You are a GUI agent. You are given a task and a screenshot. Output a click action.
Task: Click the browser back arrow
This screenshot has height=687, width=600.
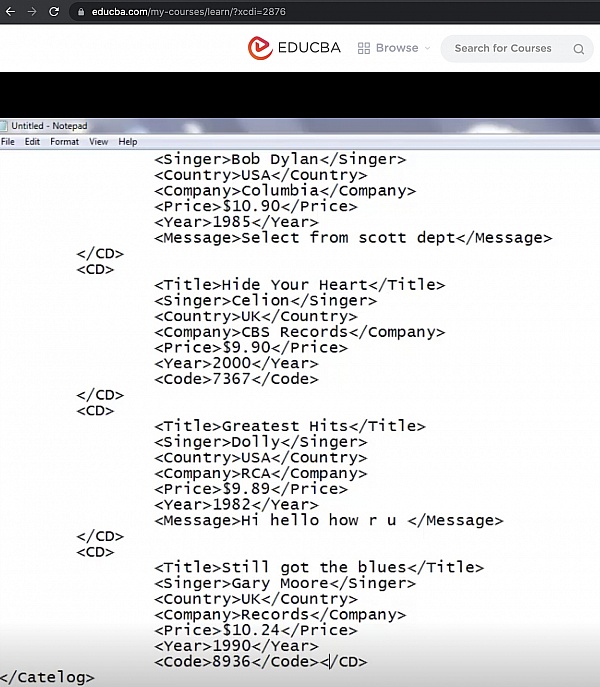(10, 12)
